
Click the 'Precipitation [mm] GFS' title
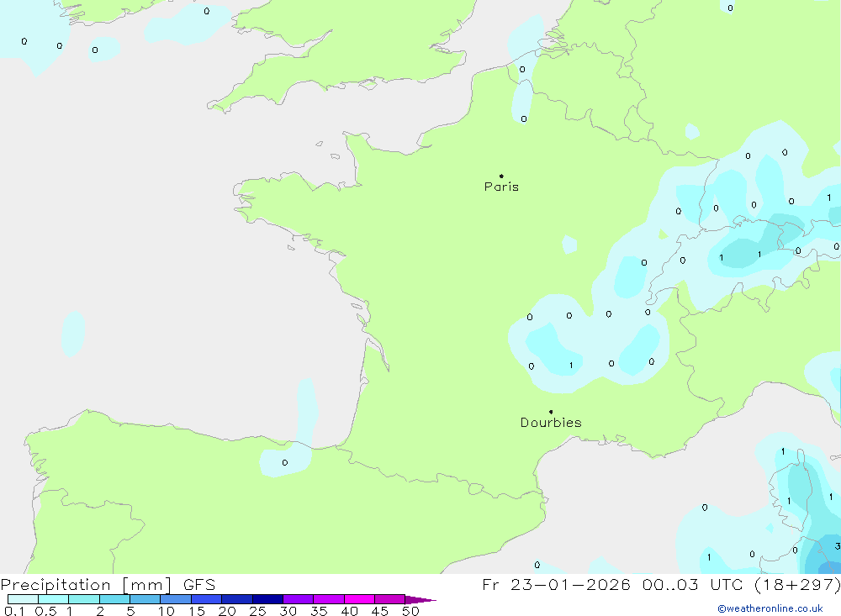tap(108, 584)
